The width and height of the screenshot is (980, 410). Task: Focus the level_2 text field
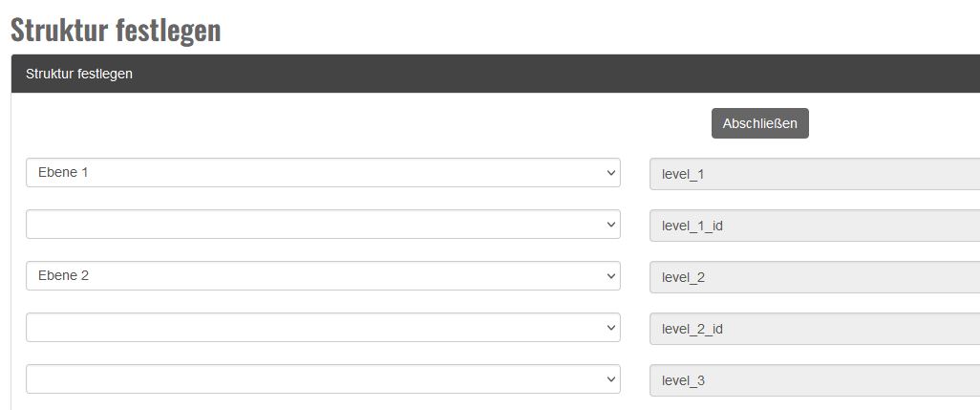pos(814,277)
